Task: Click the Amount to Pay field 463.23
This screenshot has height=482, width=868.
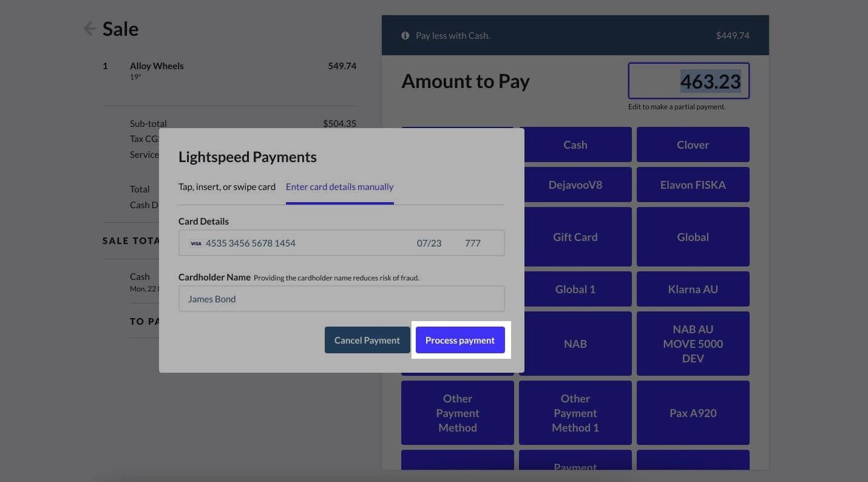Action: click(689, 81)
